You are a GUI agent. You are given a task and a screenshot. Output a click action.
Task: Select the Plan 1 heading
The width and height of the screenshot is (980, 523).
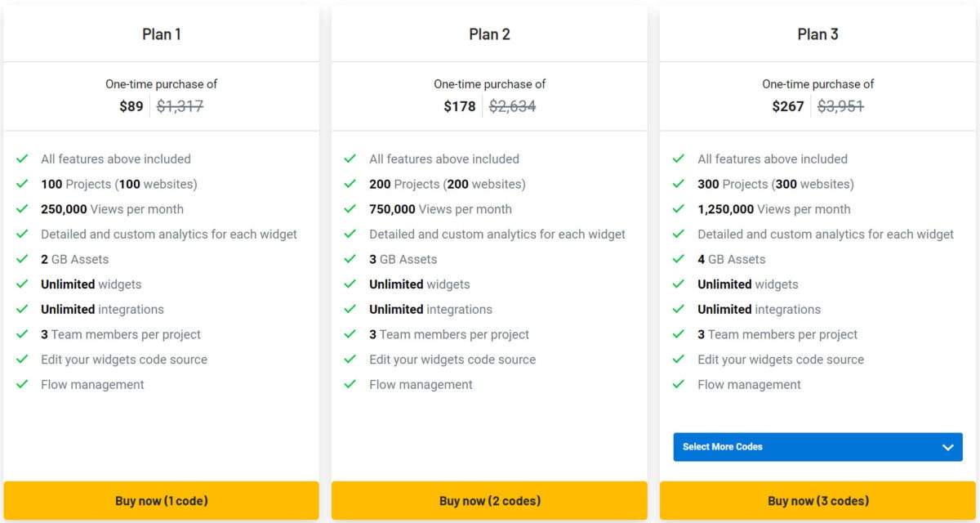point(162,34)
